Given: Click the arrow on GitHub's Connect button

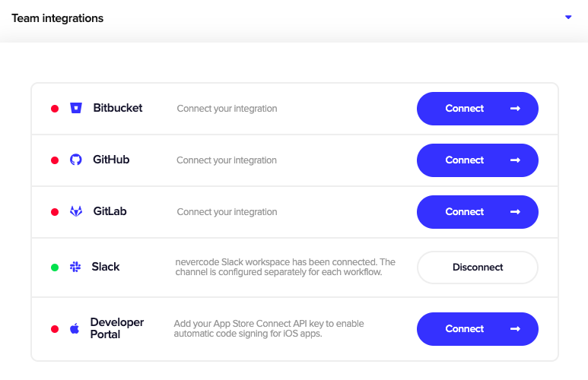Looking at the screenshot, I should point(515,160).
